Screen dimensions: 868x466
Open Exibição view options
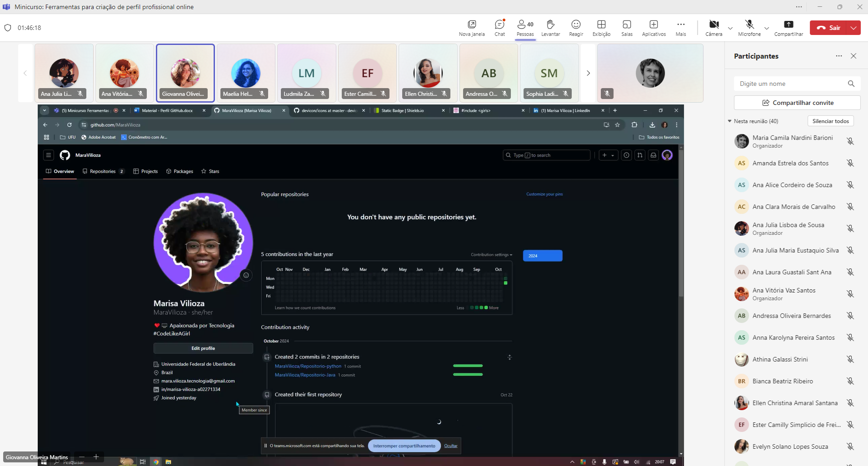coord(601,28)
